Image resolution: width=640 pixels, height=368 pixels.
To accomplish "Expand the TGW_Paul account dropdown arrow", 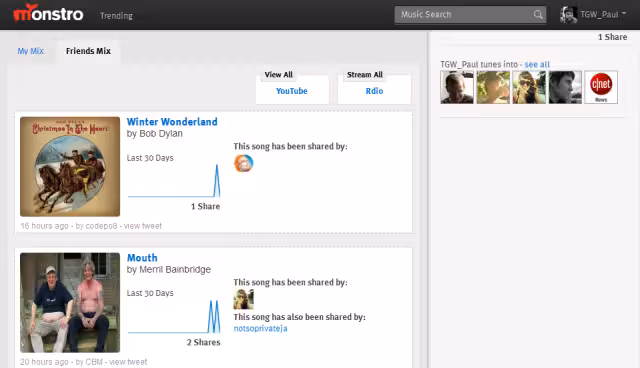I will click(x=624, y=13).
